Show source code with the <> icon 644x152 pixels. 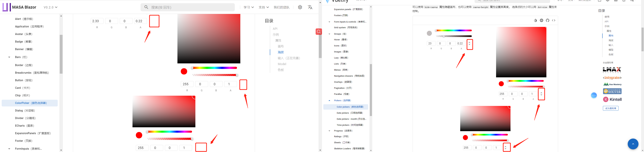[x=554, y=20]
